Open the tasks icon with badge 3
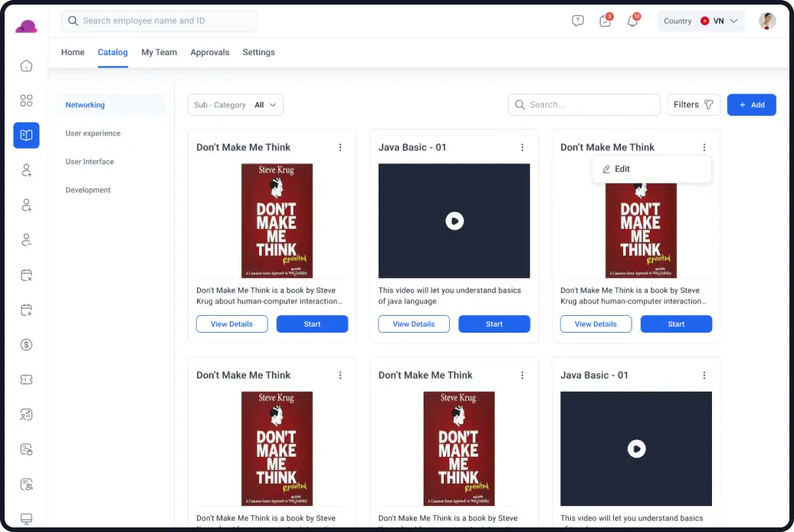This screenshot has height=532, width=794. click(x=605, y=21)
